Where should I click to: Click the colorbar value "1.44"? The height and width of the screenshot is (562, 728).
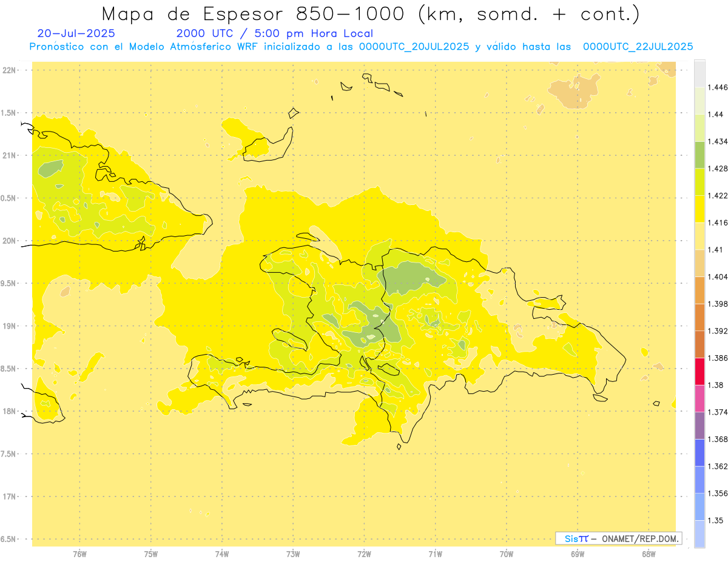[x=716, y=114]
